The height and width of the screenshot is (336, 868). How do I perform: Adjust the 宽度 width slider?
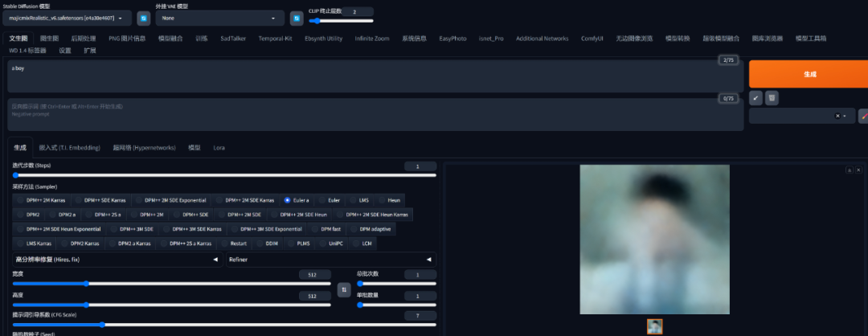pos(172,284)
